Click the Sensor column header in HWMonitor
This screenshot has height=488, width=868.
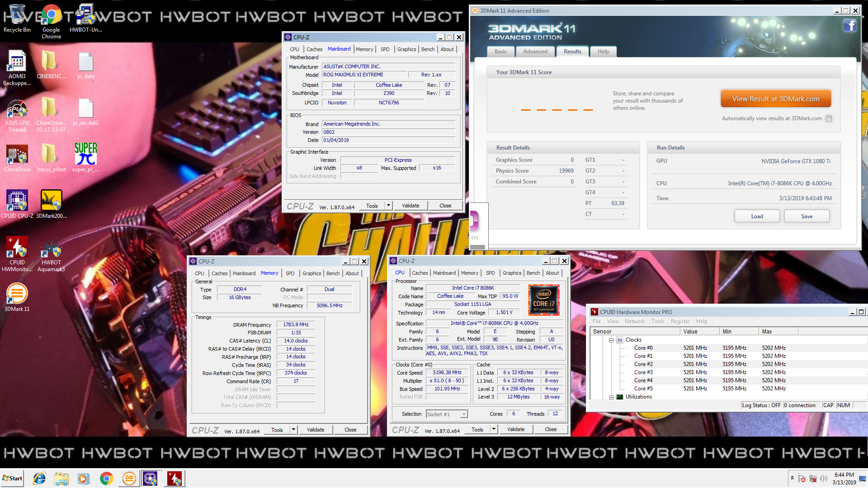pos(635,331)
